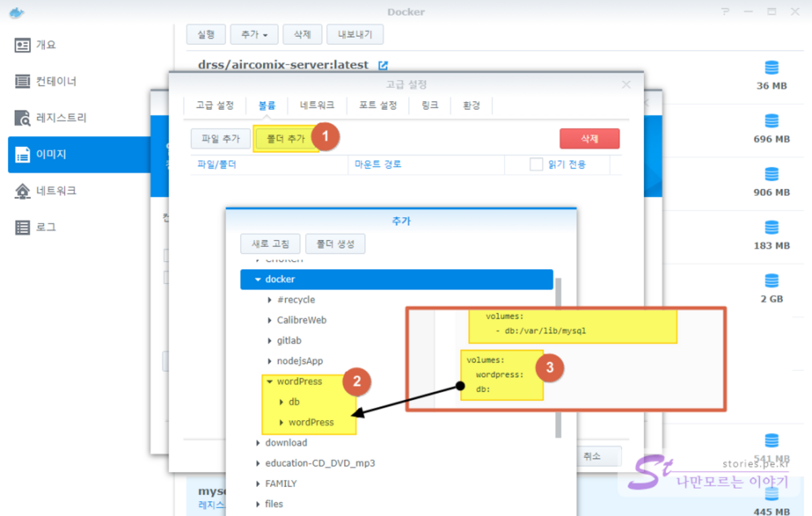The width and height of the screenshot is (812, 516).
Task: Select the db folder under wordPress
Action: tap(294, 402)
